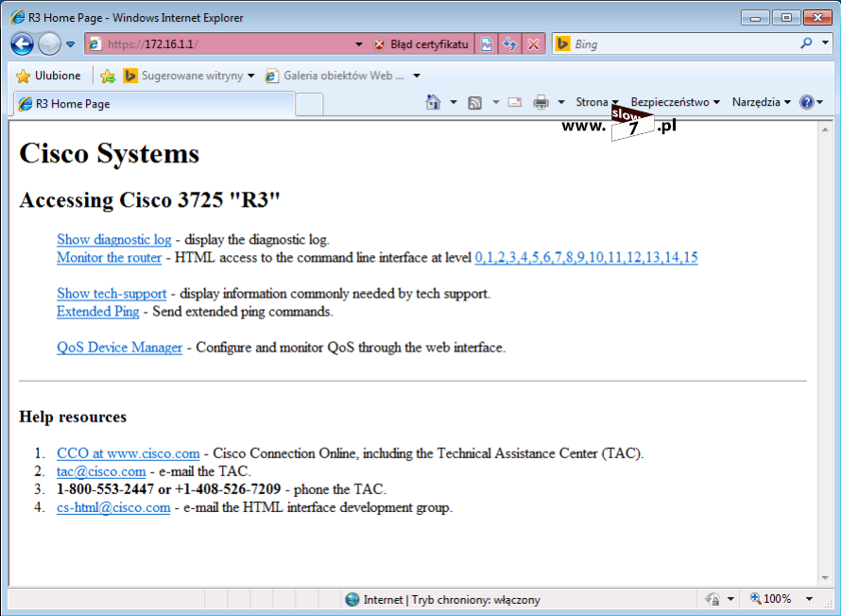Visit the CCO at www.cisco.com link
The image size is (841, 616).
tap(129, 453)
